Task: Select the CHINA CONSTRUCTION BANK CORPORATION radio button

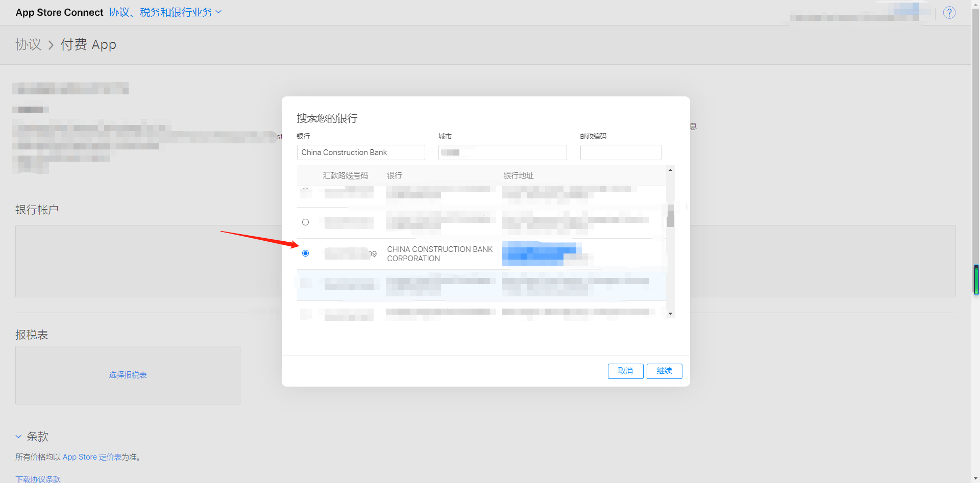Action: pos(305,253)
